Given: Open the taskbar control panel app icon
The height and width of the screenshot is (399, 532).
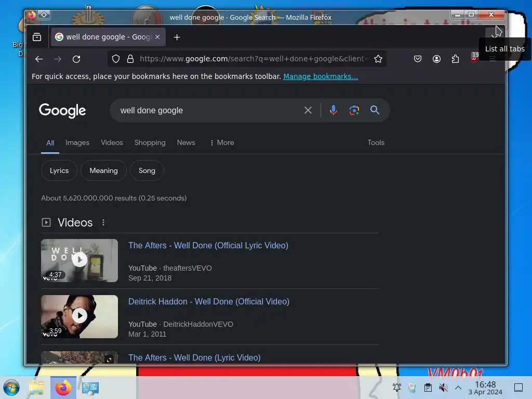Looking at the screenshot, I should 90,388.
